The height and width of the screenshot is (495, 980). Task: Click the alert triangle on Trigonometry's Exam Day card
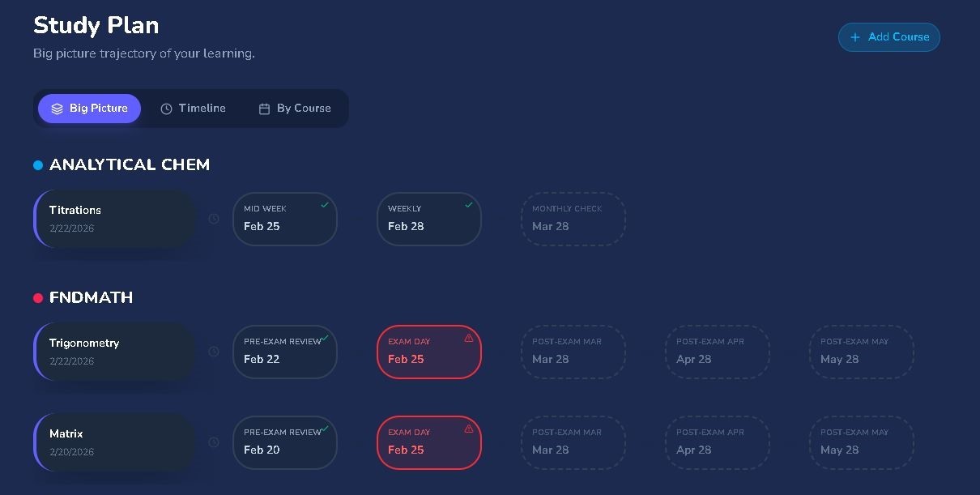[469, 338]
